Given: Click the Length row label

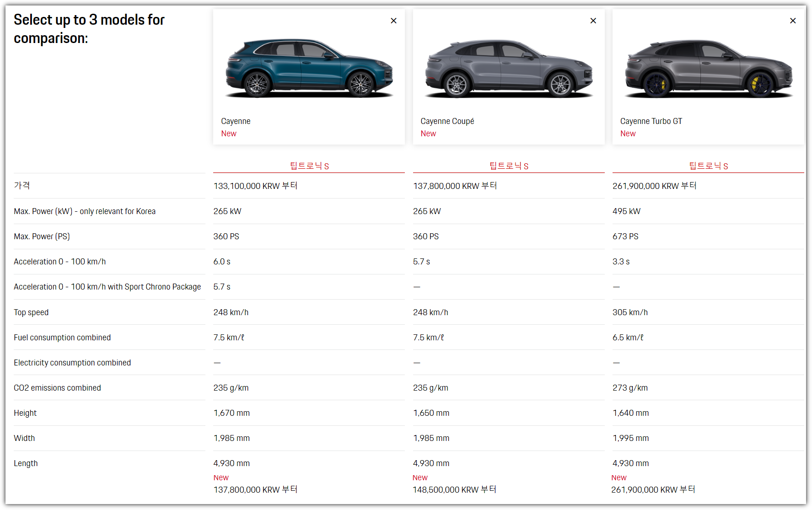Looking at the screenshot, I should click(26, 463).
